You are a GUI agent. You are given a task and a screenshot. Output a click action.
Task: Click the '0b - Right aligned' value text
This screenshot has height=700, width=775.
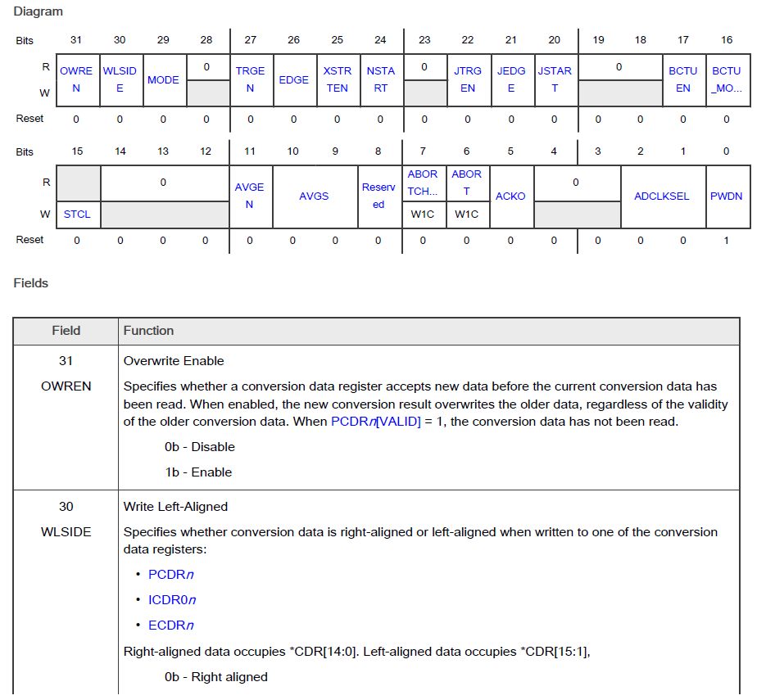216,677
